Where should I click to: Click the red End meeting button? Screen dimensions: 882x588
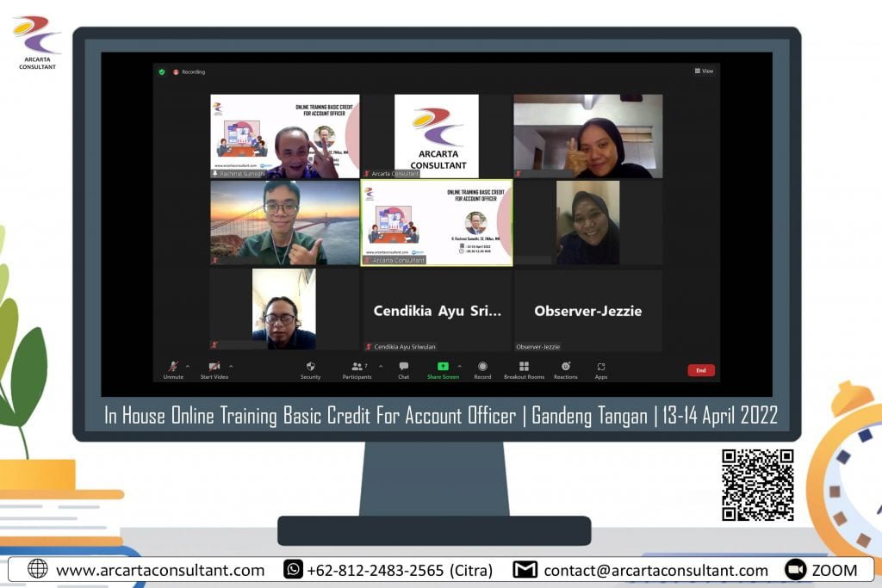tap(700, 370)
